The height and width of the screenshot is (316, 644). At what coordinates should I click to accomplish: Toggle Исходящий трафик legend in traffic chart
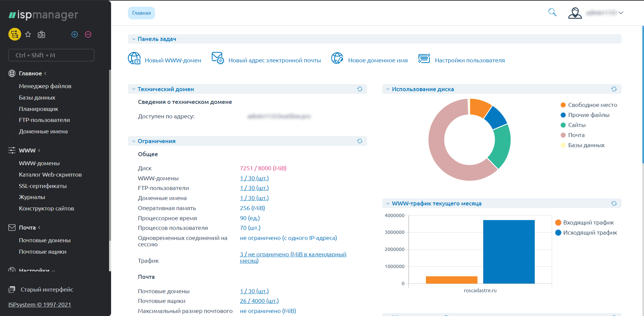tap(590, 233)
